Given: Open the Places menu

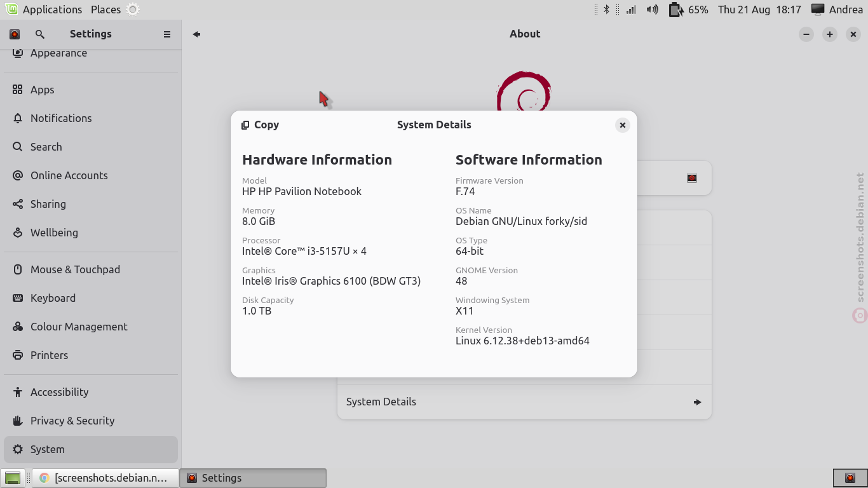Looking at the screenshot, I should 105,10.
